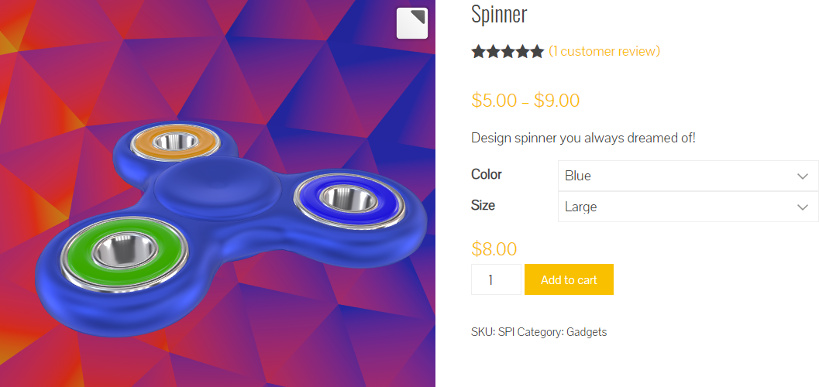Open the Size dropdown showing Large
The height and width of the screenshot is (387, 819).
[688, 206]
